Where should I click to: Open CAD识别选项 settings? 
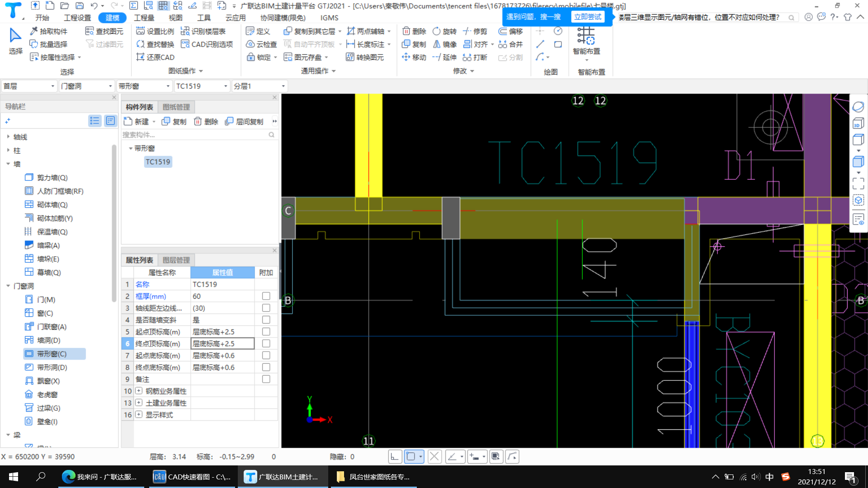point(207,44)
